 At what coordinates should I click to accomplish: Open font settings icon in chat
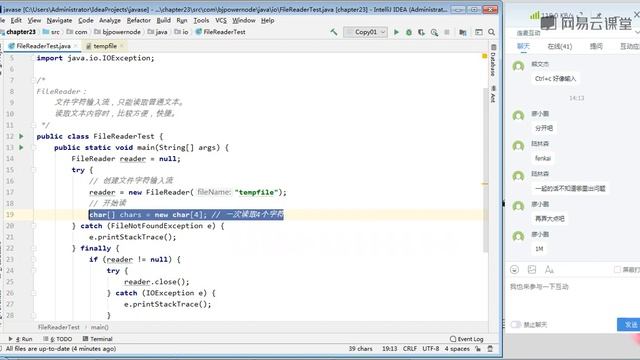(x=549, y=269)
